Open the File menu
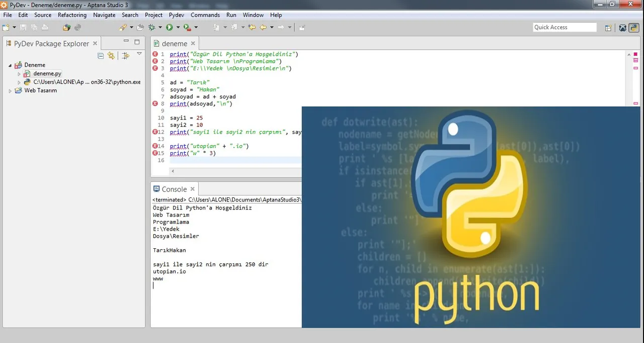The height and width of the screenshot is (343, 644). 8,15
